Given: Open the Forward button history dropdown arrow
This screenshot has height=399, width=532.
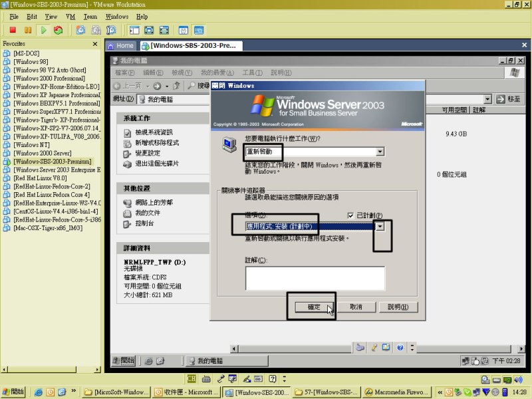Looking at the screenshot, I should 167,86.
